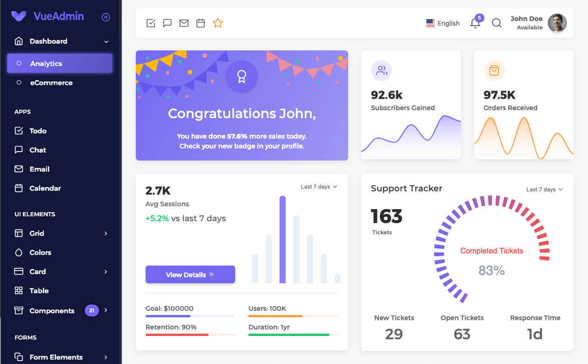The image size is (588, 364).
Task: Open notifications bell with 5 badge
Action: point(475,23)
